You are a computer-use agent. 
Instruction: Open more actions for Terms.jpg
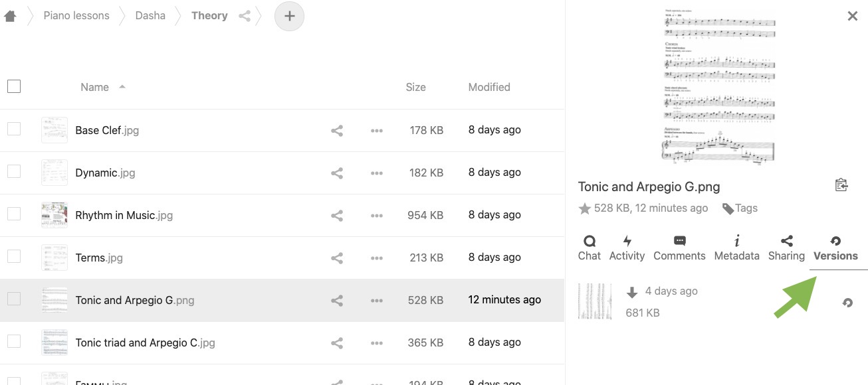[377, 258]
